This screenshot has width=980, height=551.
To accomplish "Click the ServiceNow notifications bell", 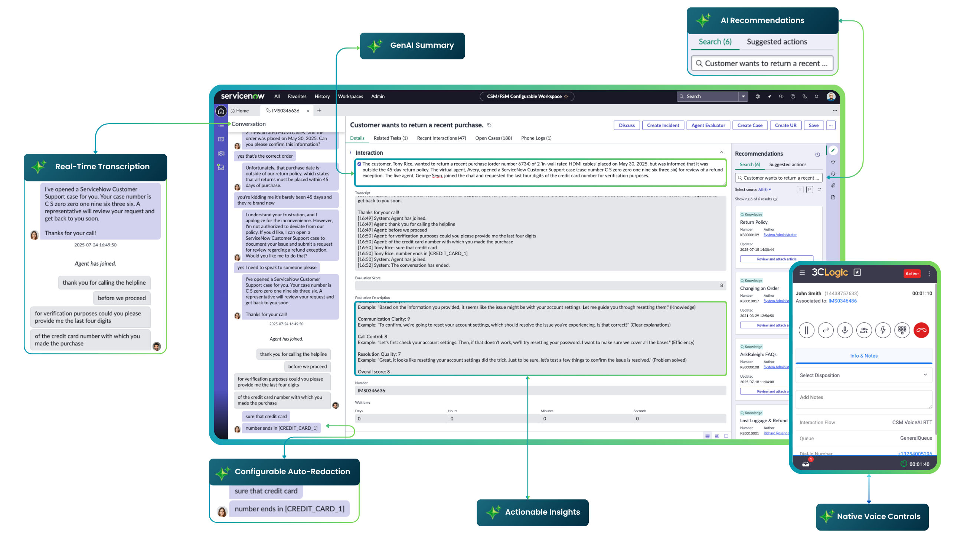I will (816, 96).
